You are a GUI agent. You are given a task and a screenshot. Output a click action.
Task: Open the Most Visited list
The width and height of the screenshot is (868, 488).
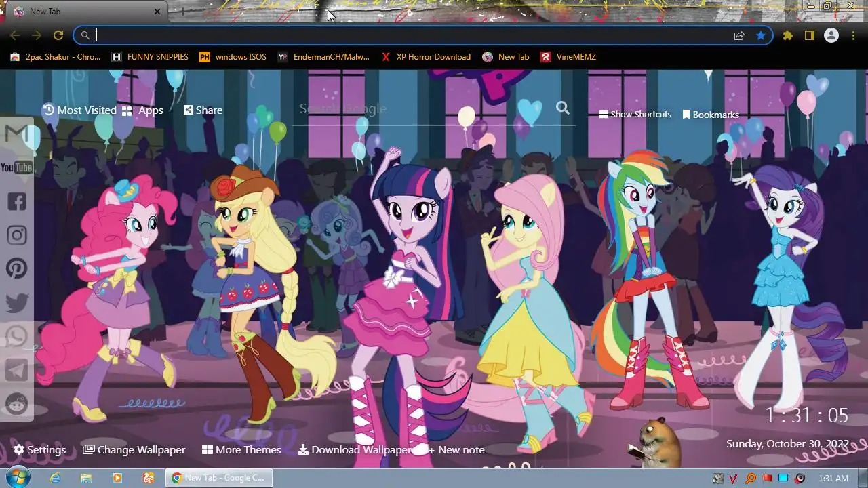pos(79,110)
